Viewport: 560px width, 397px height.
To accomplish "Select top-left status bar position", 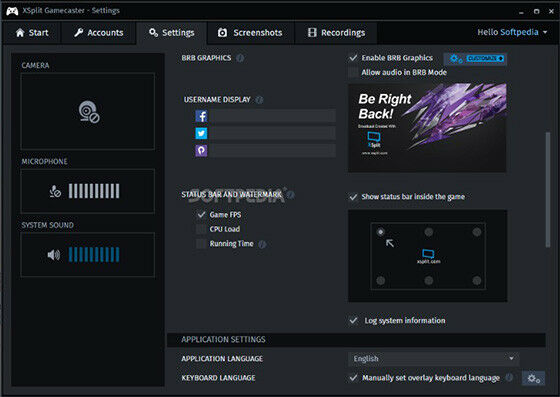I will click(x=381, y=232).
